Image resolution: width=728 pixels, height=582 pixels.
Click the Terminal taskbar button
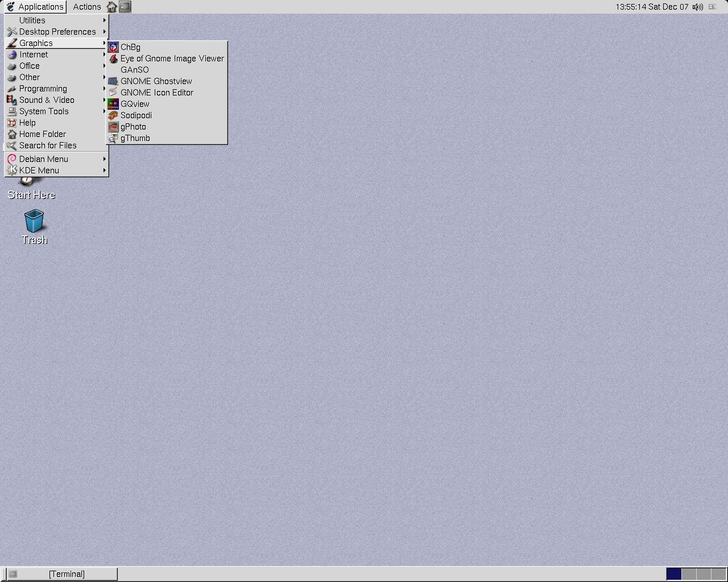(61, 574)
